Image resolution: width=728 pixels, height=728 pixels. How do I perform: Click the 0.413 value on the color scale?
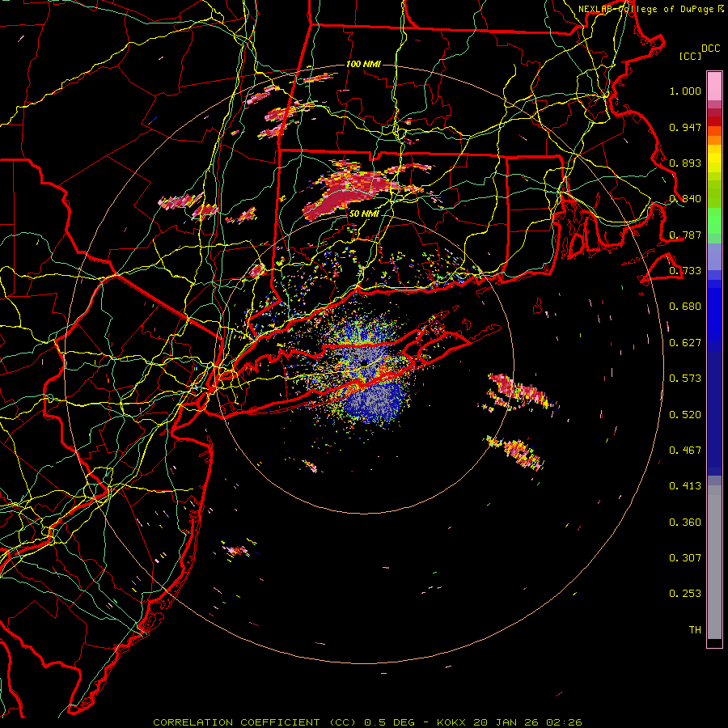[x=685, y=486]
